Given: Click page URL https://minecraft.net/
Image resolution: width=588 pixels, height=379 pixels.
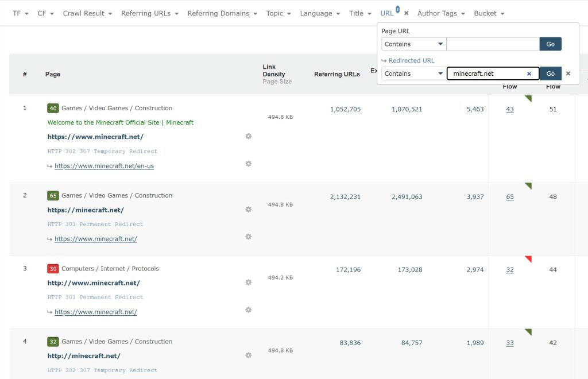Looking at the screenshot, I should coord(86,210).
